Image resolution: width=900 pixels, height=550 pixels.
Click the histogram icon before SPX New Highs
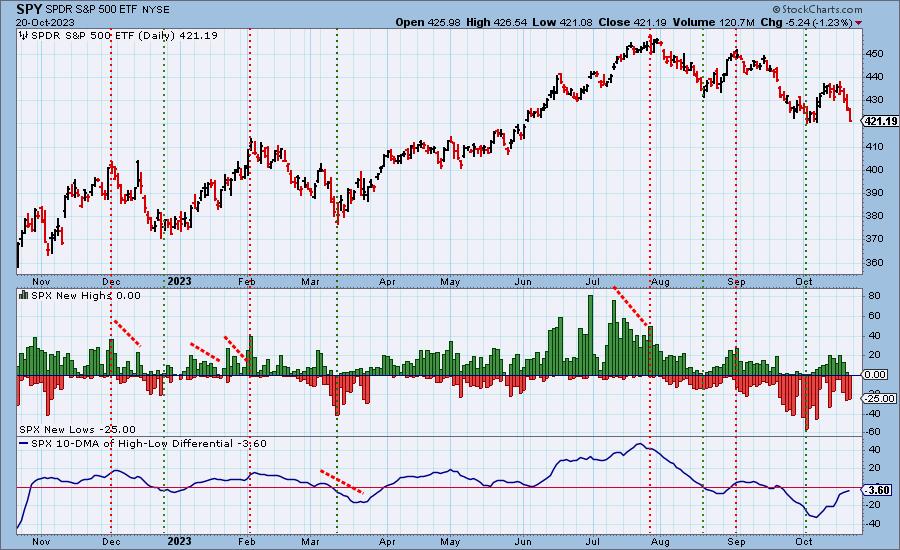tap(24, 295)
